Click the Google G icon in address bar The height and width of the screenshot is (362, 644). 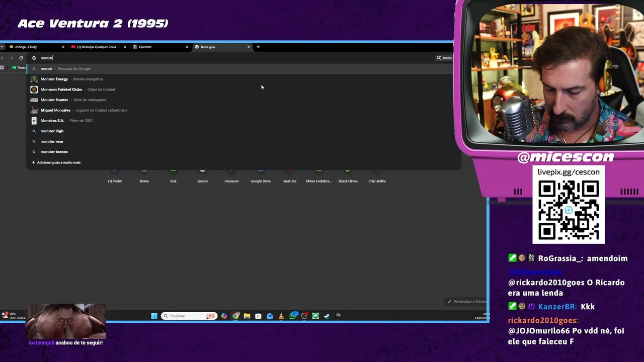click(34, 58)
